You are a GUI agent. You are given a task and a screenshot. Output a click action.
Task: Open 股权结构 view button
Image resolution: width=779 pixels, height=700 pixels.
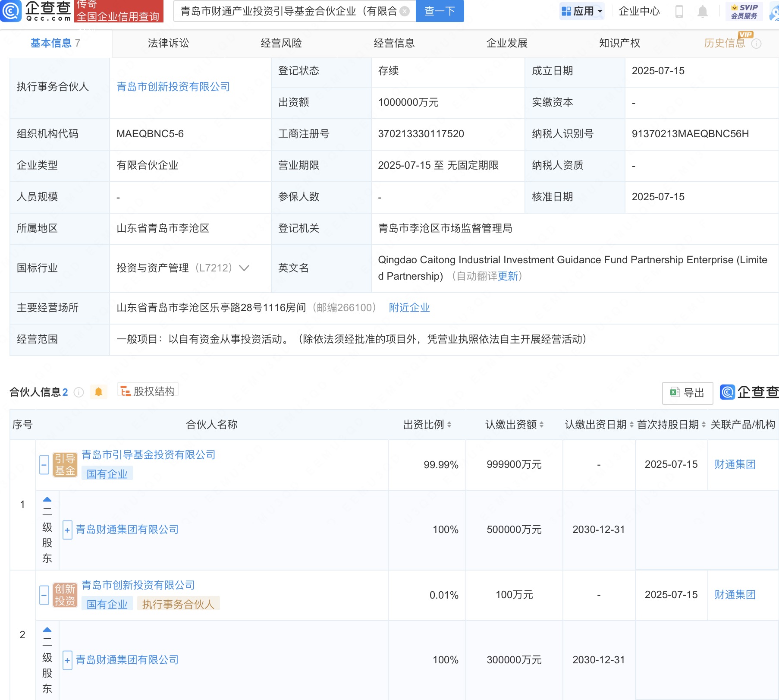click(148, 391)
